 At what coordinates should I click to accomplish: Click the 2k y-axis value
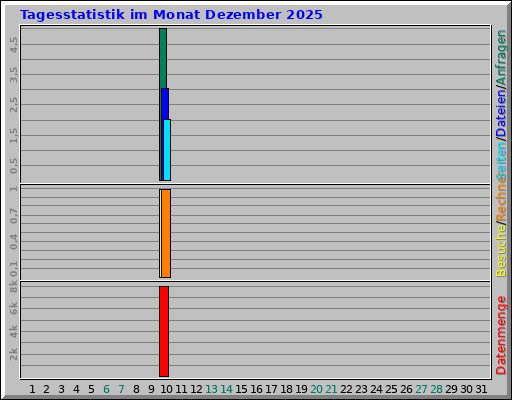[14, 354]
